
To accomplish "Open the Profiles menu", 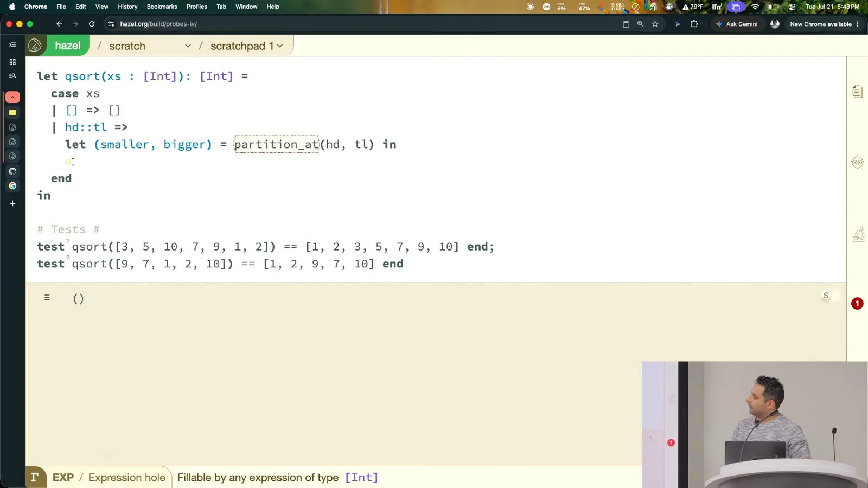I will (197, 7).
